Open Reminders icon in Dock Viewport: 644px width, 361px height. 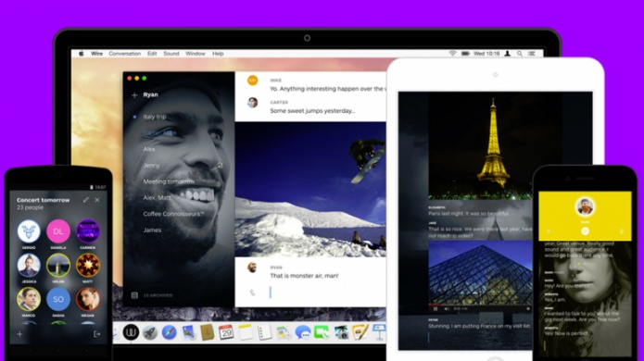click(264, 332)
